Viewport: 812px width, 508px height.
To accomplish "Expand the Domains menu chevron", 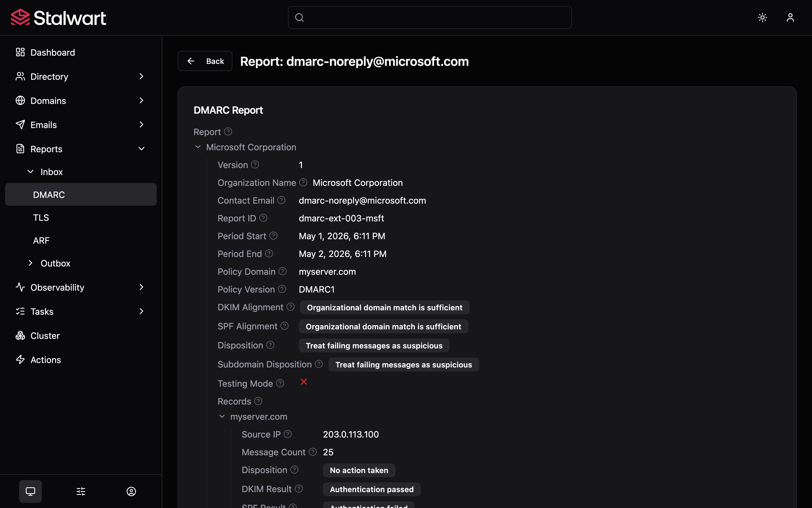I will click(x=141, y=101).
